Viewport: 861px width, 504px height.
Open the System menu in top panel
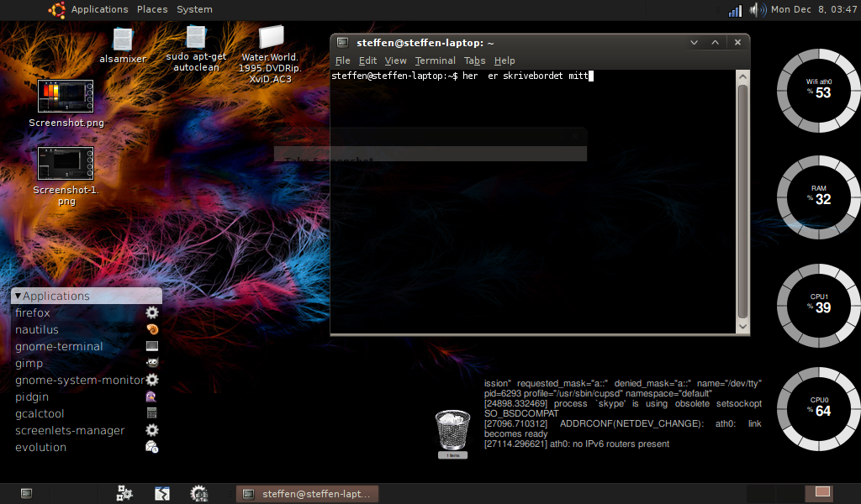pyautogui.click(x=194, y=9)
